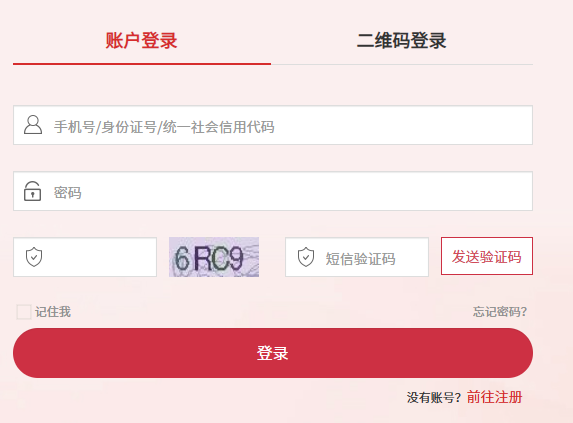Click the padlock icon in 密码 field
Screen dimensions: 573x423
point(33,191)
